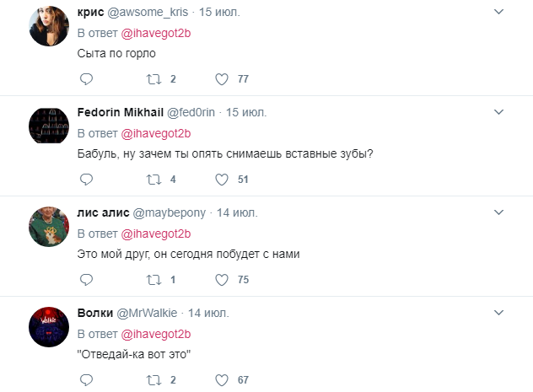Open лис алис's profile avatar

coord(49,226)
